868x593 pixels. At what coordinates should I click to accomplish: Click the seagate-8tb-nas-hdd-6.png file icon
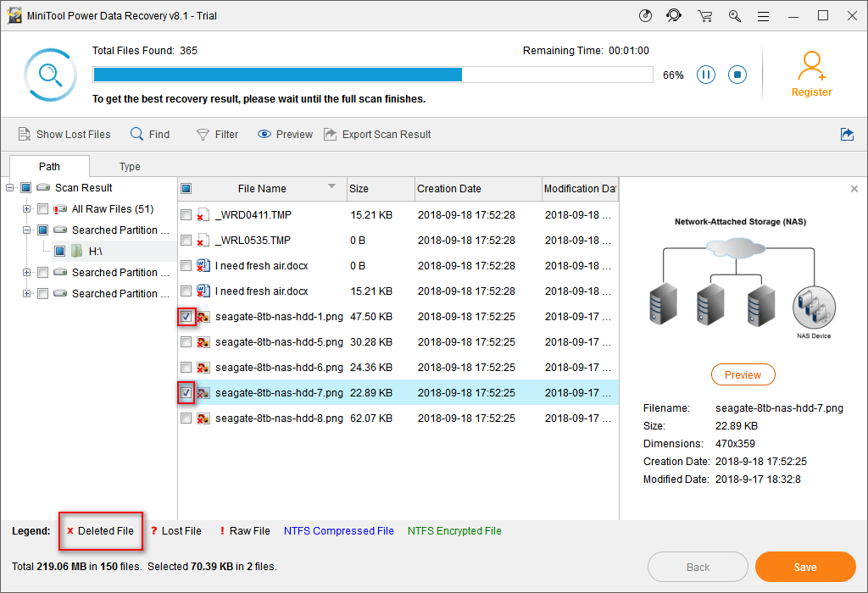click(x=203, y=368)
